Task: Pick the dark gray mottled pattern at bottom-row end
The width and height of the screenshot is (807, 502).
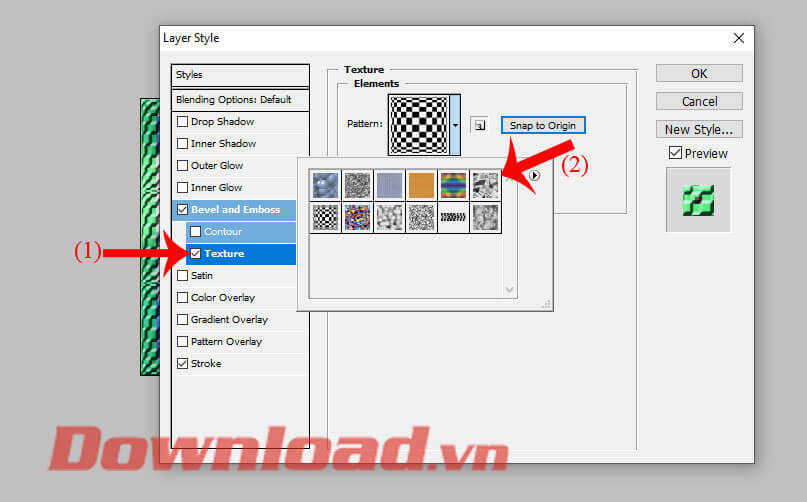Action: point(485,217)
